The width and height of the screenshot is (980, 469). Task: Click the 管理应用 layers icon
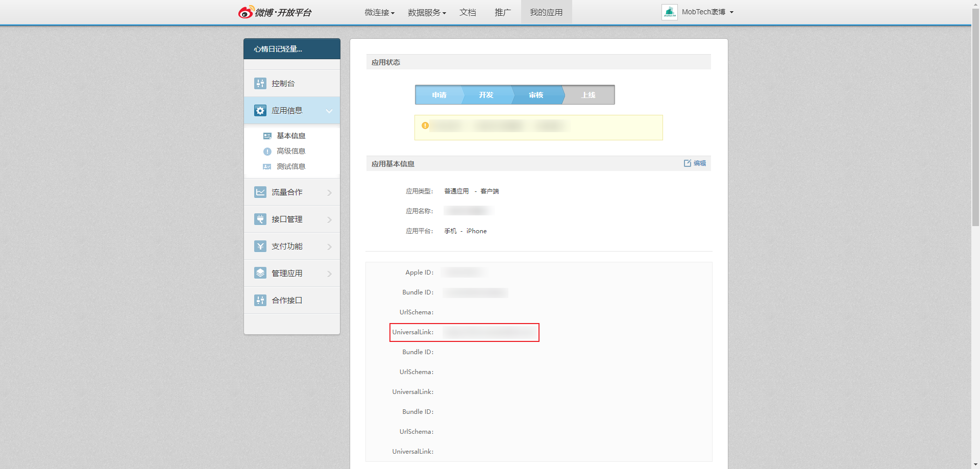tap(260, 273)
